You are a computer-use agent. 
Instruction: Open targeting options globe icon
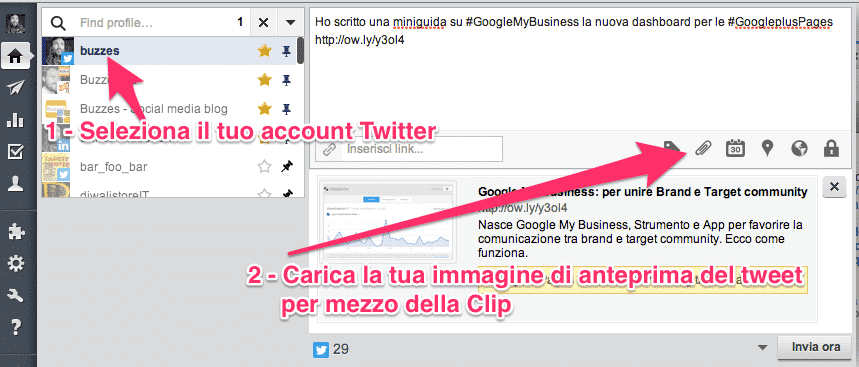point(800,148)
